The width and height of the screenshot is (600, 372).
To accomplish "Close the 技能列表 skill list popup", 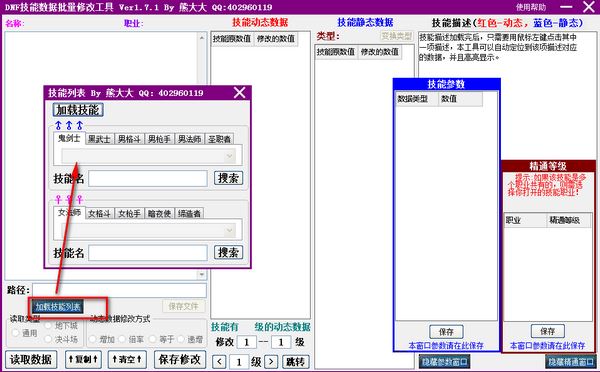I will [240, 93].
